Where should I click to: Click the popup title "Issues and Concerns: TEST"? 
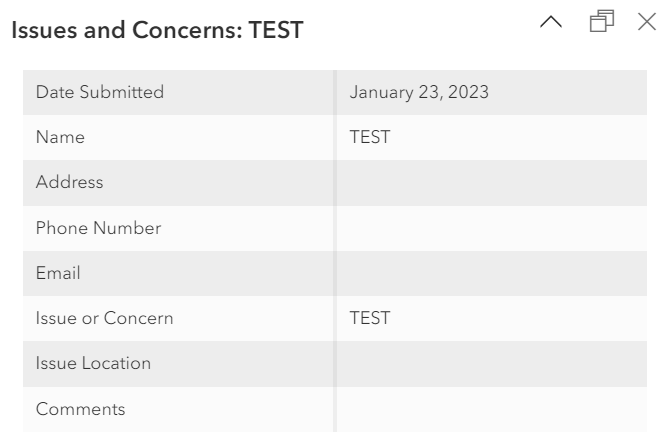click(x=156, y=31)
